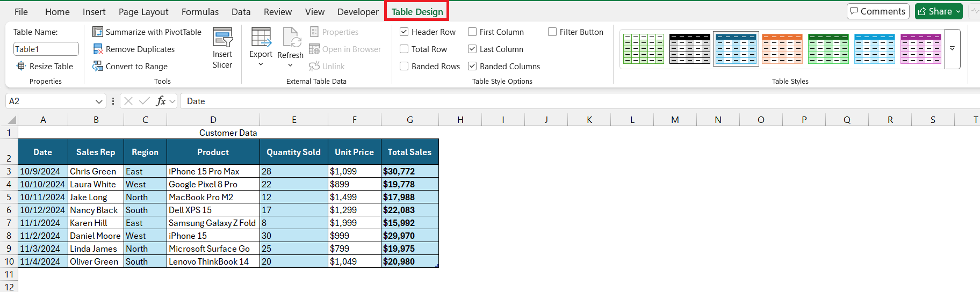The height and width of the screenshot is (292, 980).
Task: Click the formula bar cancel X icon
Action: (x=128, y=101)
